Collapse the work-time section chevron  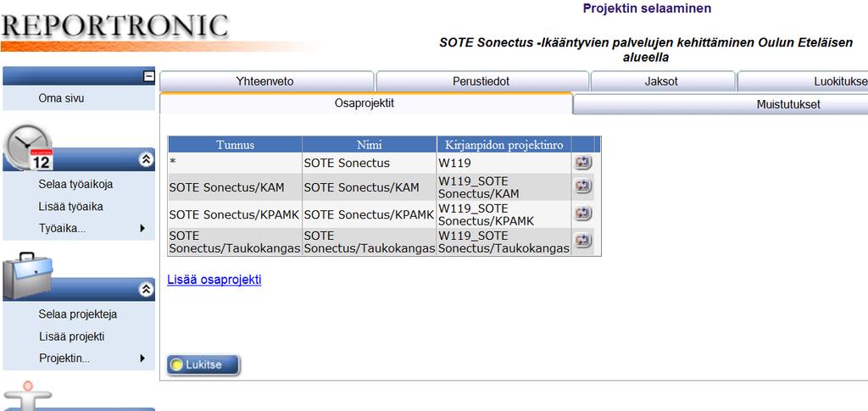[x=146, y=160]
